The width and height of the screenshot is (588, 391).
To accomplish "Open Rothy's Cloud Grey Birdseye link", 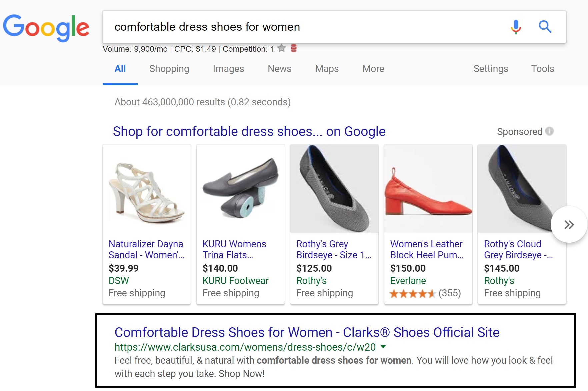I will point(518,249).
